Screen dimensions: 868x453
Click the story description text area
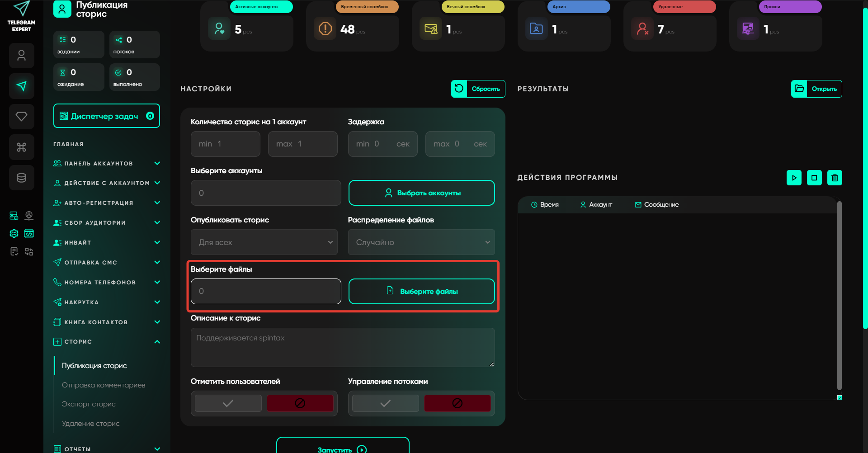click(342, 347)
